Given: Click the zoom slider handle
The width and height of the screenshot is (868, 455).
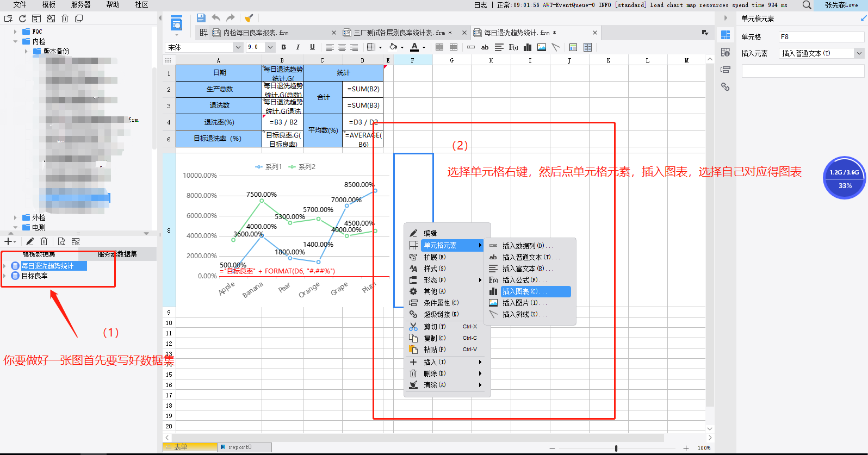Looking at the screenshot, I should (616, 448).
